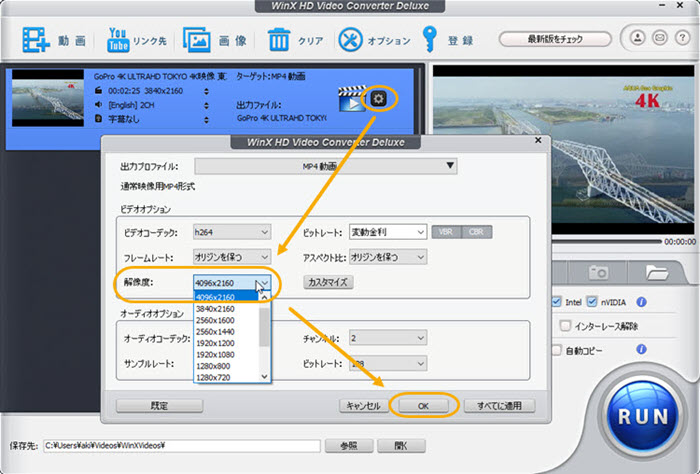Choose 1920x1080 in resolution list

click(226, 355)
